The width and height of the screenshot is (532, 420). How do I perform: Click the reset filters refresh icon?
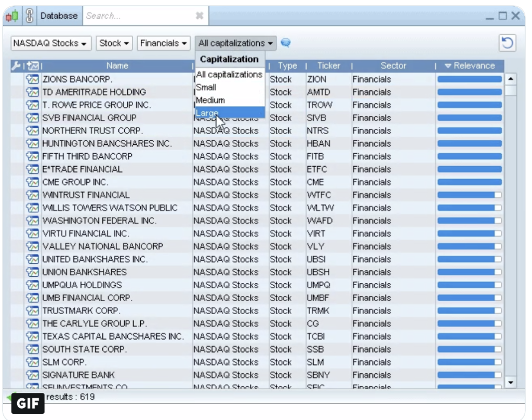507,43
